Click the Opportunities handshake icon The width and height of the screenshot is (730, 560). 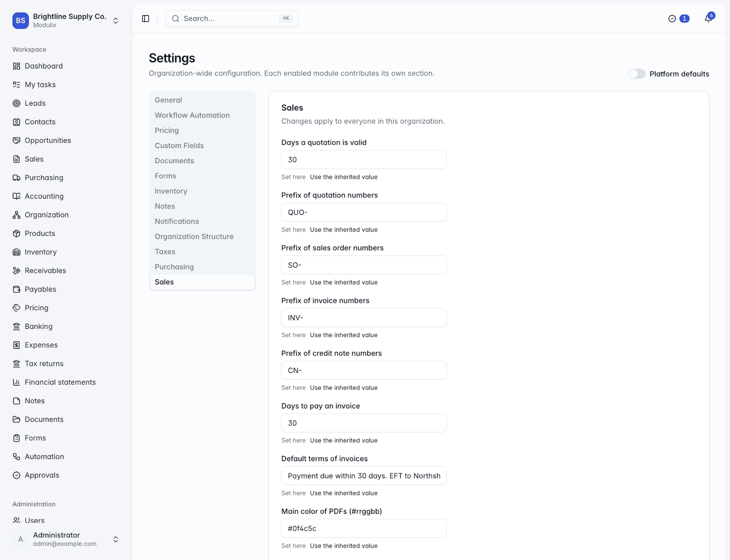(16, 140)
